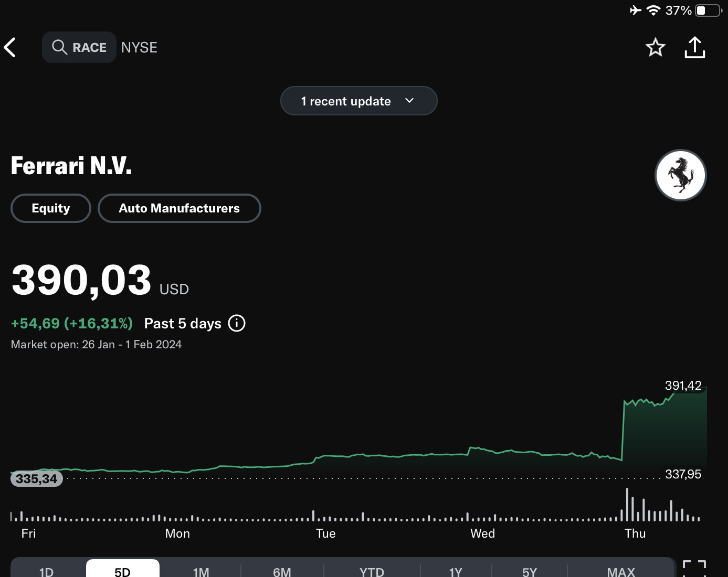
Task: Select Mon on the chart axis
Action: point(177,533)
